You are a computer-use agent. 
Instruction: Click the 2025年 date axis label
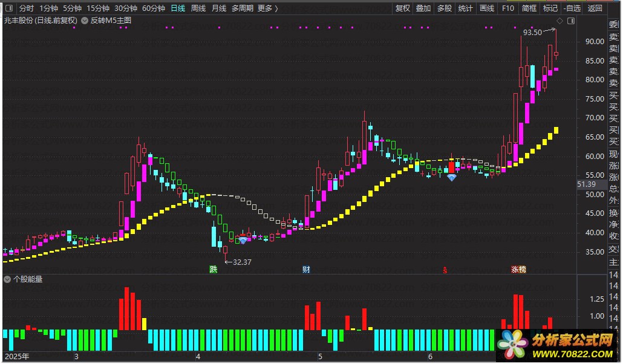pos(17,357)
